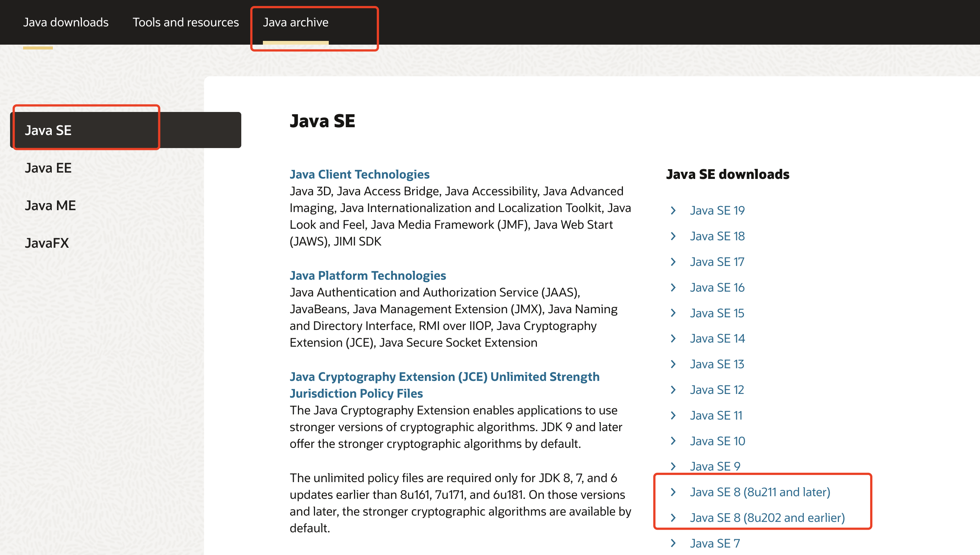Open Java SE 8 (8u202 and earlier) link
This screenshot has height=555, width=980.
coord(767,518)
